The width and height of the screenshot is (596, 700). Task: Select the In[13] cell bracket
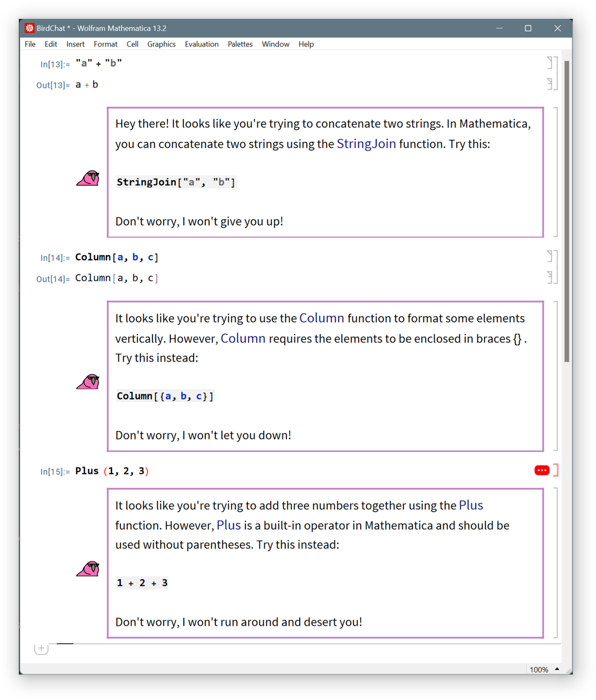[551, 63]
